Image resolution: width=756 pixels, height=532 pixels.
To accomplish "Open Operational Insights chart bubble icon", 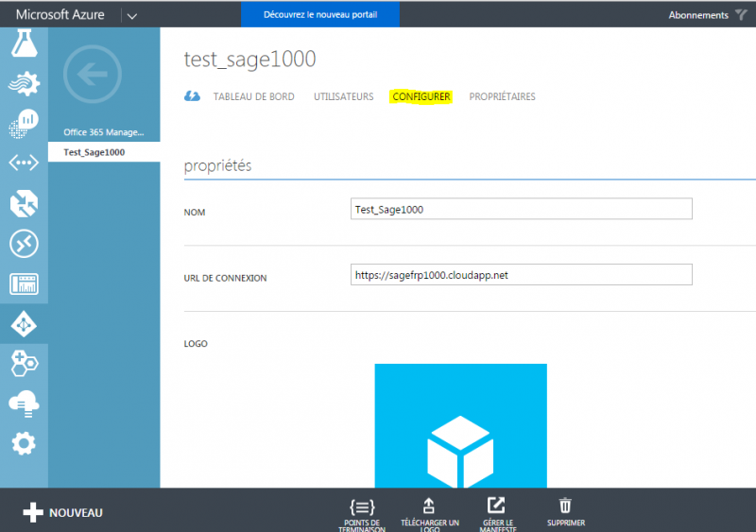I will pos(25,124).
